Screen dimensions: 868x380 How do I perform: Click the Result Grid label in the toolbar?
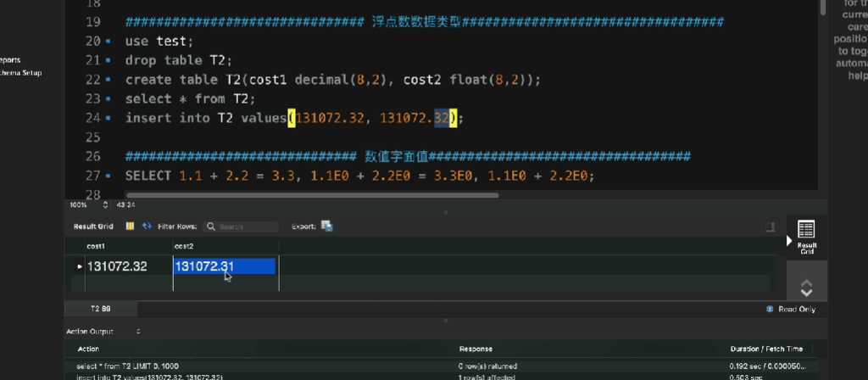(x=93, y=226)
